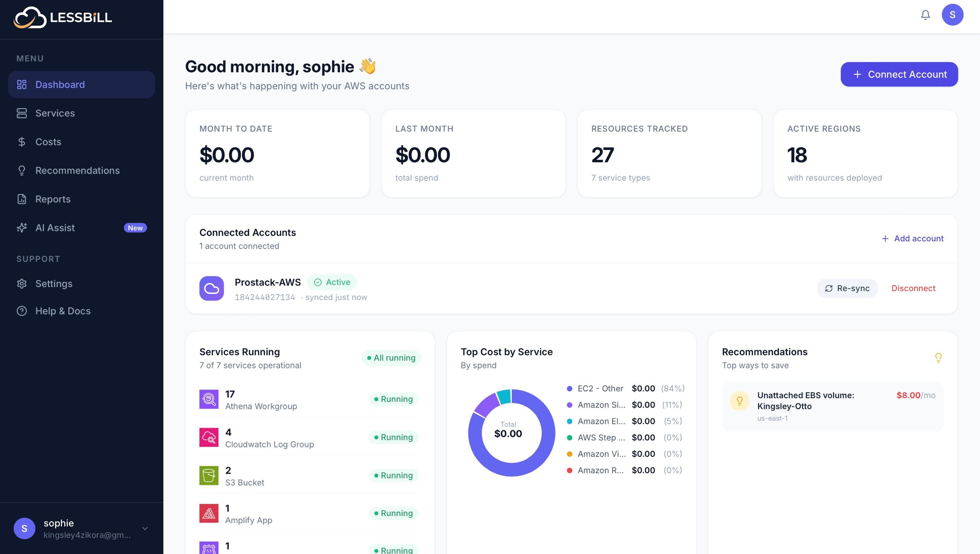Open Unattached EBS volume Kingsley-Otto recommendation

click(x=833, y=407)
